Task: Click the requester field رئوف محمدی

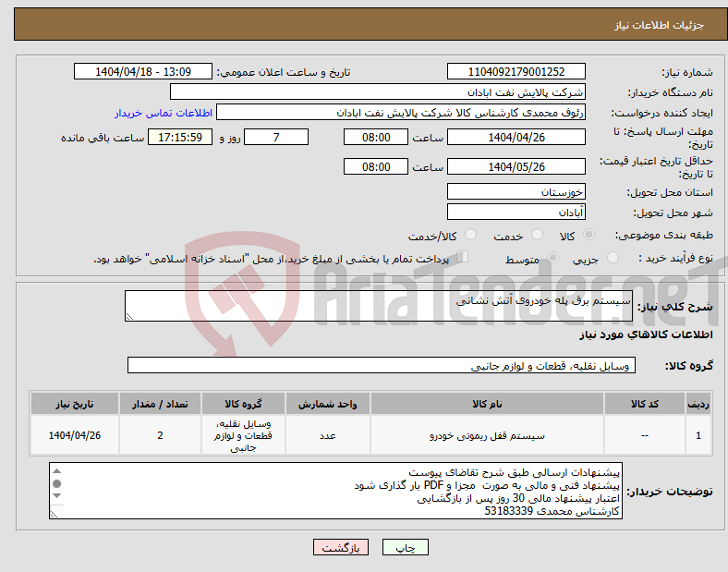Action: tap(401, 113)
